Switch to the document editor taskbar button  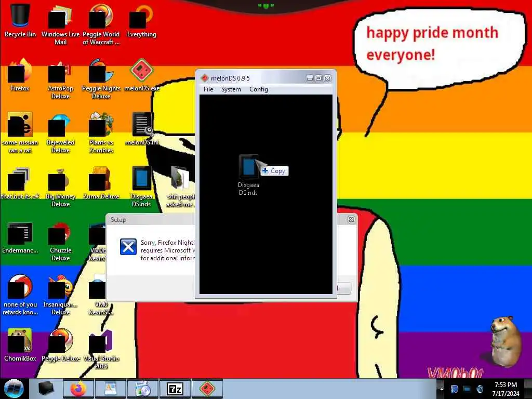click(110, 389)
